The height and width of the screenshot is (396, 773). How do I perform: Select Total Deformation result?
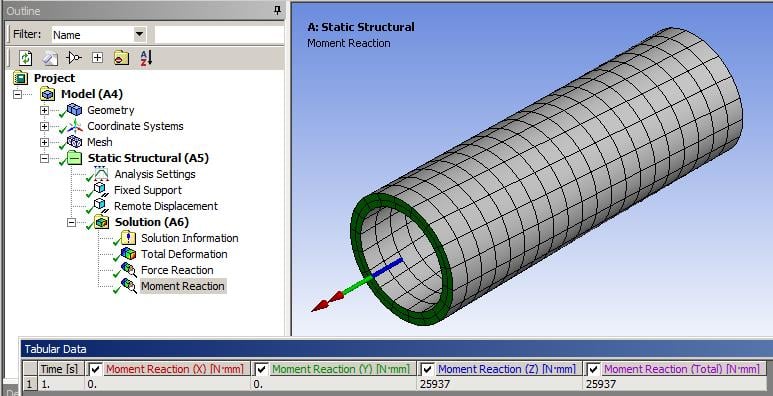tap(184, 254)
